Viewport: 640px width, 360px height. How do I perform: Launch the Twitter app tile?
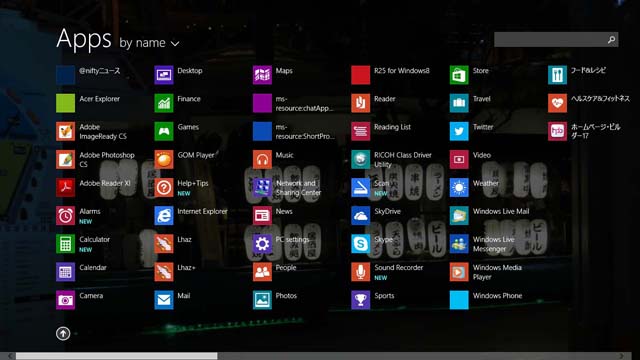459,131
